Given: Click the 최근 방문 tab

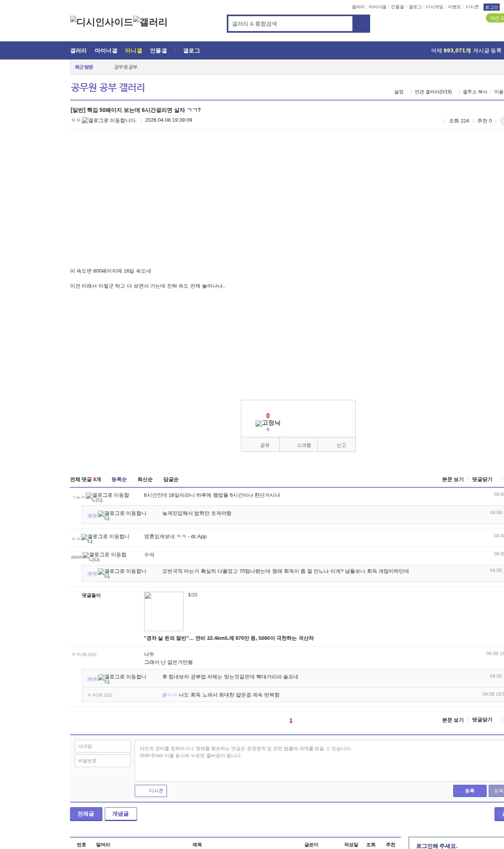Looking at the screenshot, I should 84,67.
